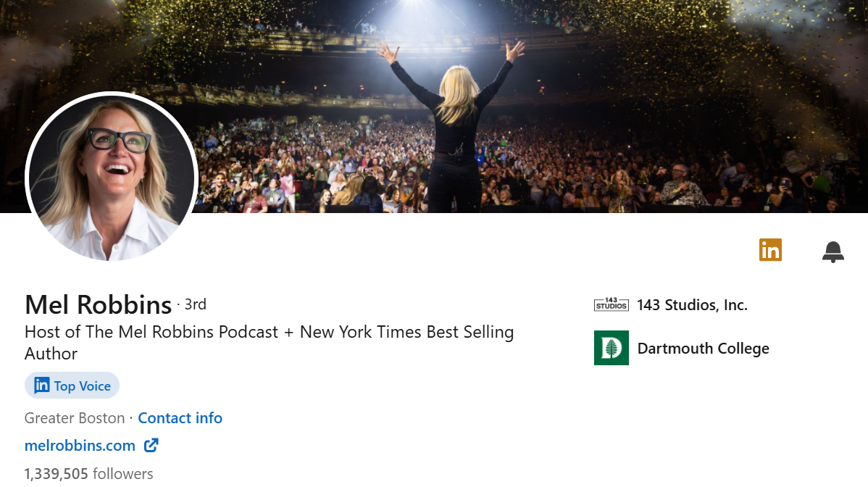This screenshot has width=868, height=487.
Task: Click the Greater Boston location text
Action: coord(75,418)
